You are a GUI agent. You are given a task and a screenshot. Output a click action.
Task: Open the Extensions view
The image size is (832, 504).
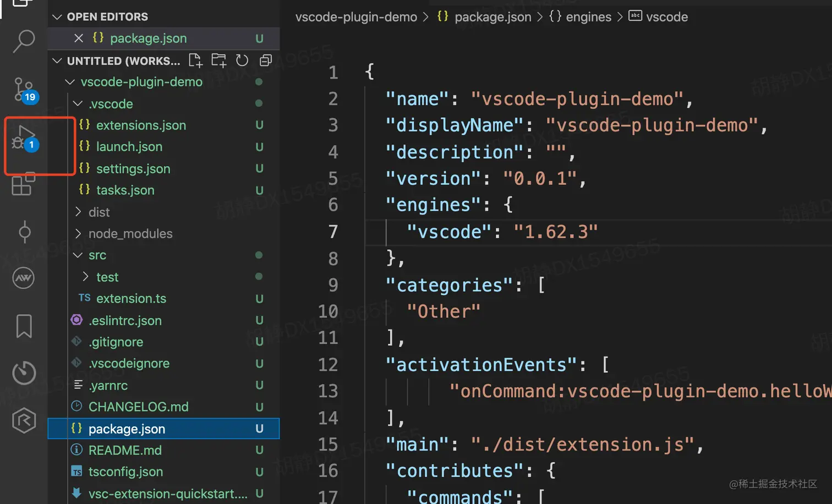click(23, 185)
